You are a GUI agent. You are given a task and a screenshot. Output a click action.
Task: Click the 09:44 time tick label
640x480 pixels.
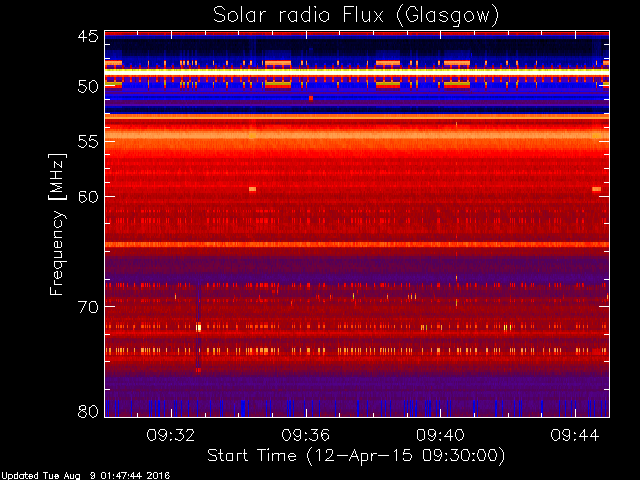coord(575,435)
